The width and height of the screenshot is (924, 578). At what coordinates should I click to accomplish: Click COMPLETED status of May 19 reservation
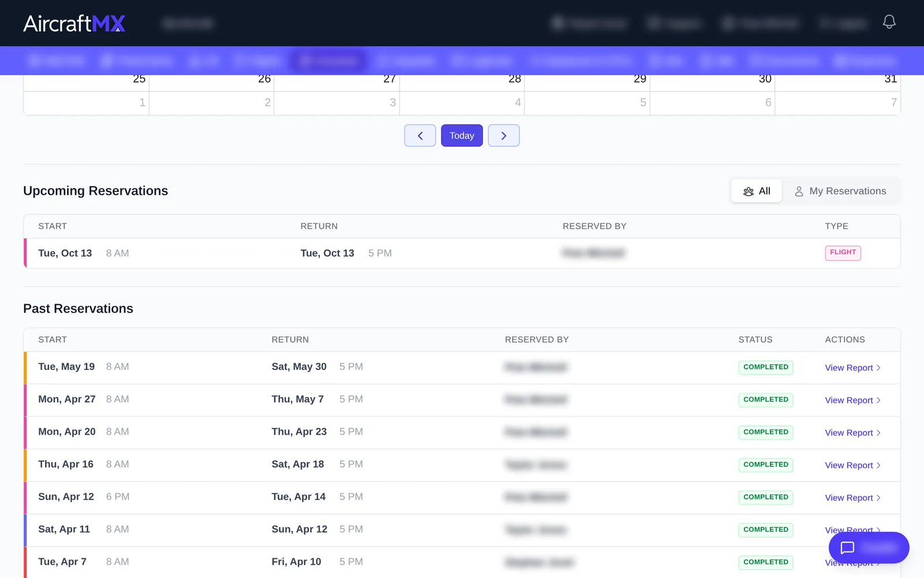tap(766, 367)
